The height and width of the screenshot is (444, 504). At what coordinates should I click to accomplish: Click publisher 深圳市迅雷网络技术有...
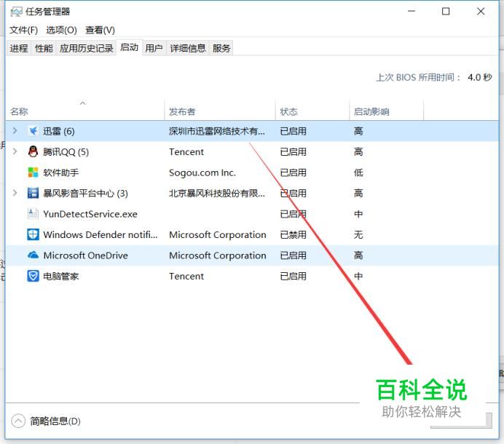click(x=217, y=131)
